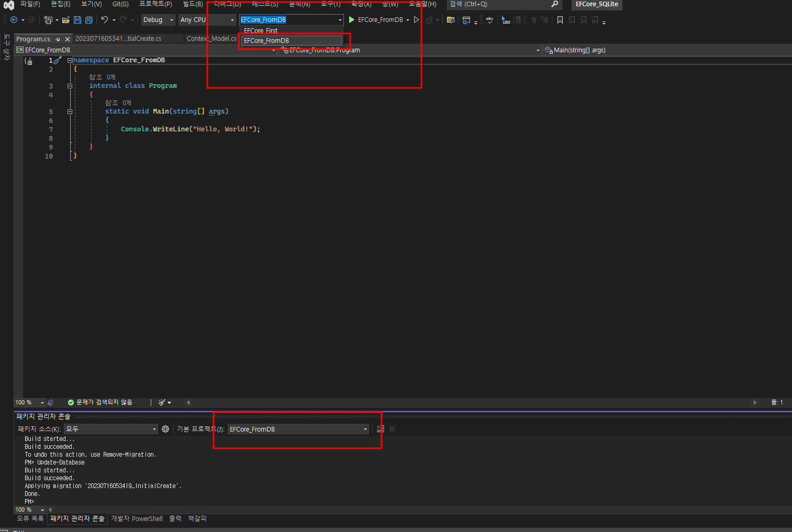Switch to the 오류 목록 tab
The image size is (792, 532).
point(30,519)
